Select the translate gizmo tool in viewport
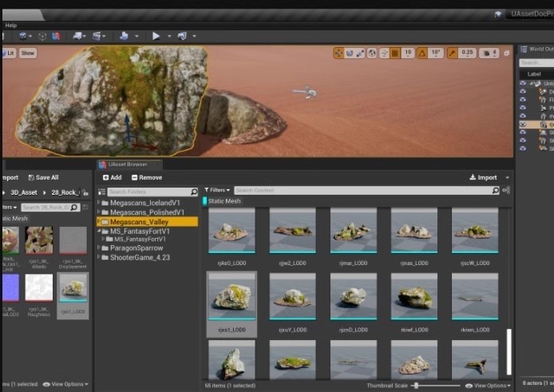 coord(338,53)
